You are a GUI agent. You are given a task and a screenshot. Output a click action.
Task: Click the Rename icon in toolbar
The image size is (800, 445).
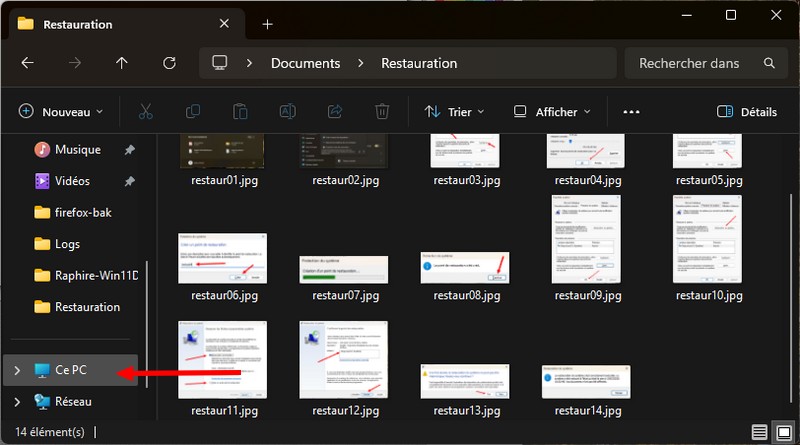coord(288,112)
